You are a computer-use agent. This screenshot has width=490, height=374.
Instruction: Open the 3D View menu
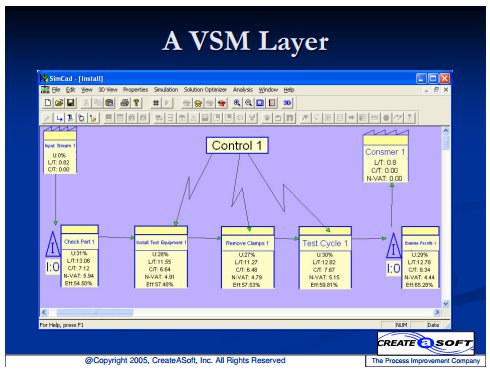tap(108, 90)
